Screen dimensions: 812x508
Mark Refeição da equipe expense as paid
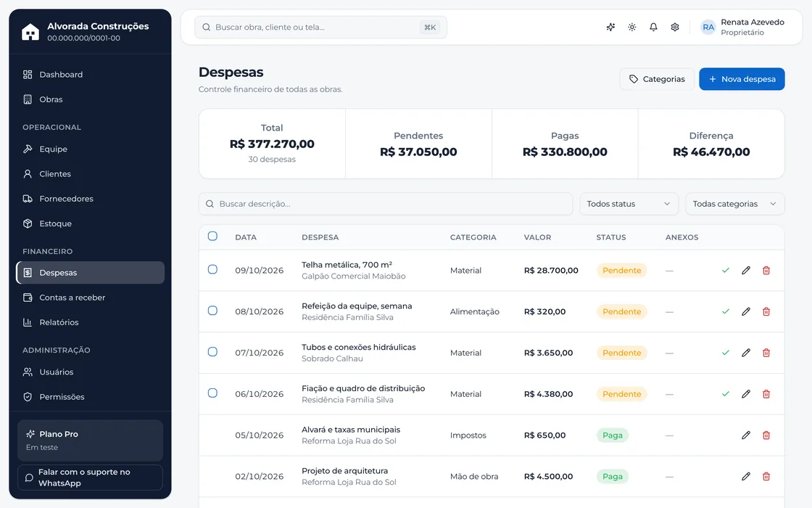726,311
